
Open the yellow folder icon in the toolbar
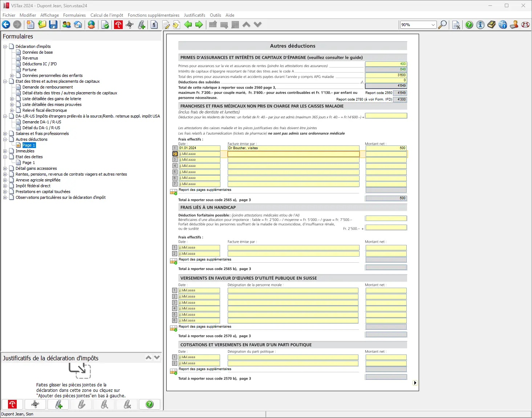(x=42, y=25)
